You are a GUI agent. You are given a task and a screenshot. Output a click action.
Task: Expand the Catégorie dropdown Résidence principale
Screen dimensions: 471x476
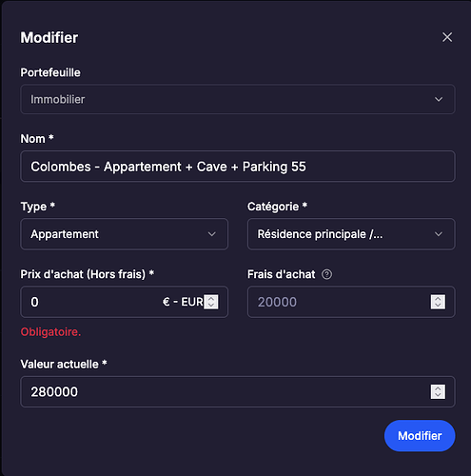click(x=351, y=234)
